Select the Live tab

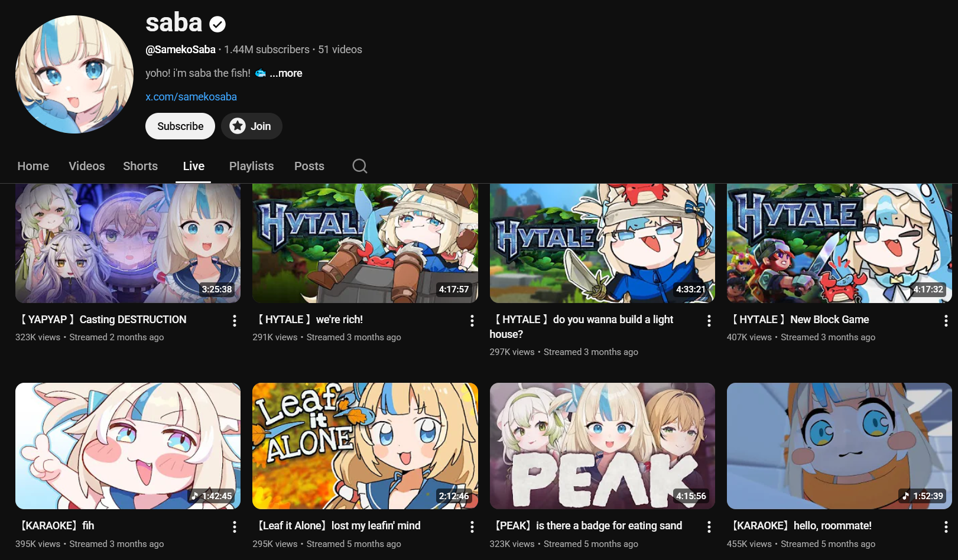point(194,166)
